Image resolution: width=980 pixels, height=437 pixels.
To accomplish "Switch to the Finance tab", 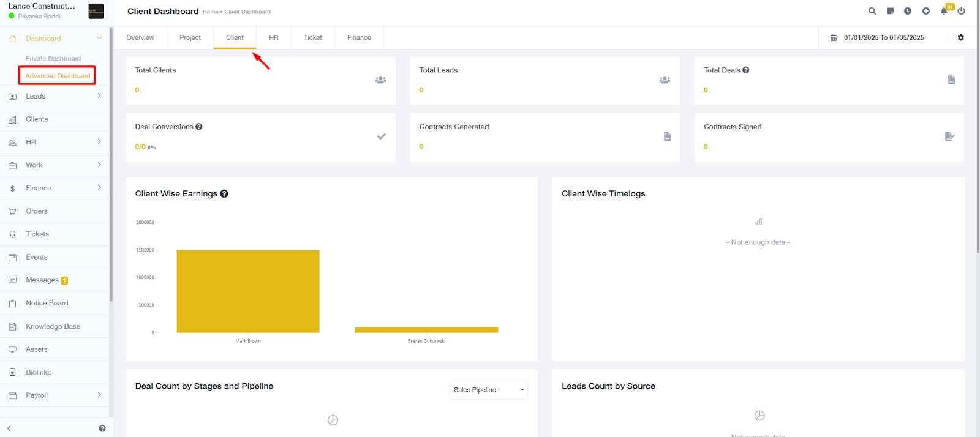I will 359,38.
